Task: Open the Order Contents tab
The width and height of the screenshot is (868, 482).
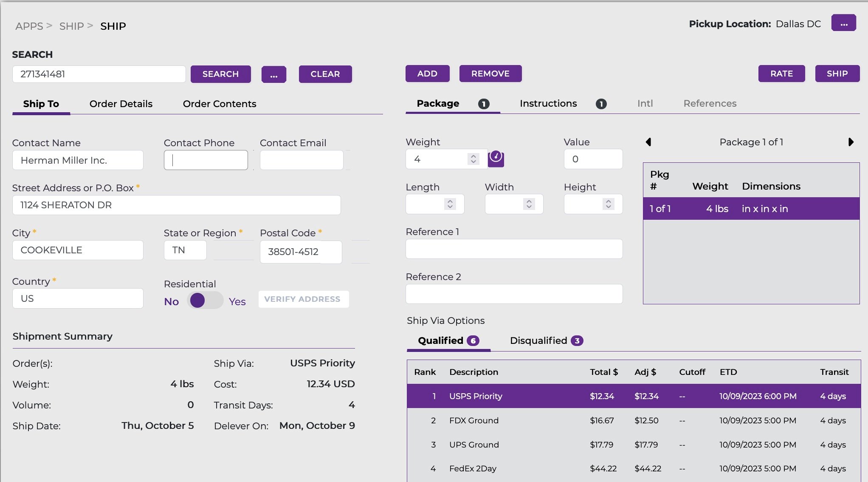Action: click(220, 104)
